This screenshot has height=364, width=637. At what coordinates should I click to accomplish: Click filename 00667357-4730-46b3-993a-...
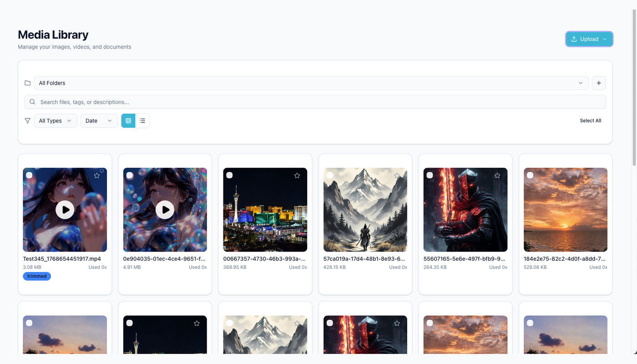click(x=265, y=259)
